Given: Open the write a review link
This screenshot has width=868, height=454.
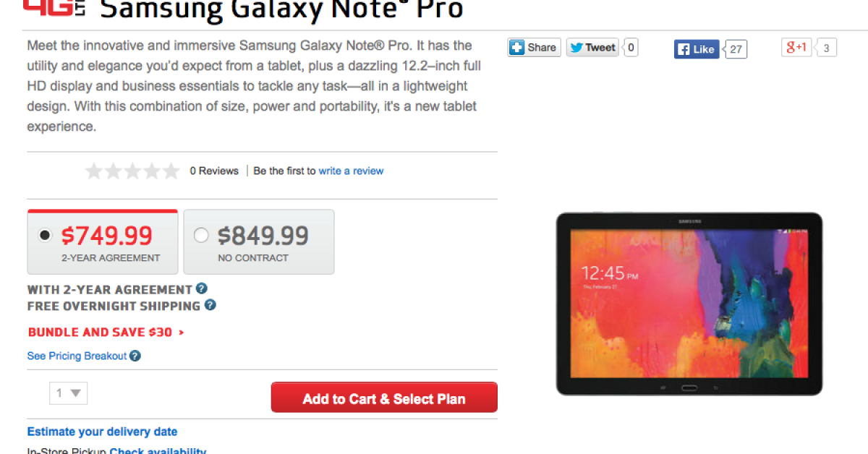Looking at the screenshot, I should 351,171.
